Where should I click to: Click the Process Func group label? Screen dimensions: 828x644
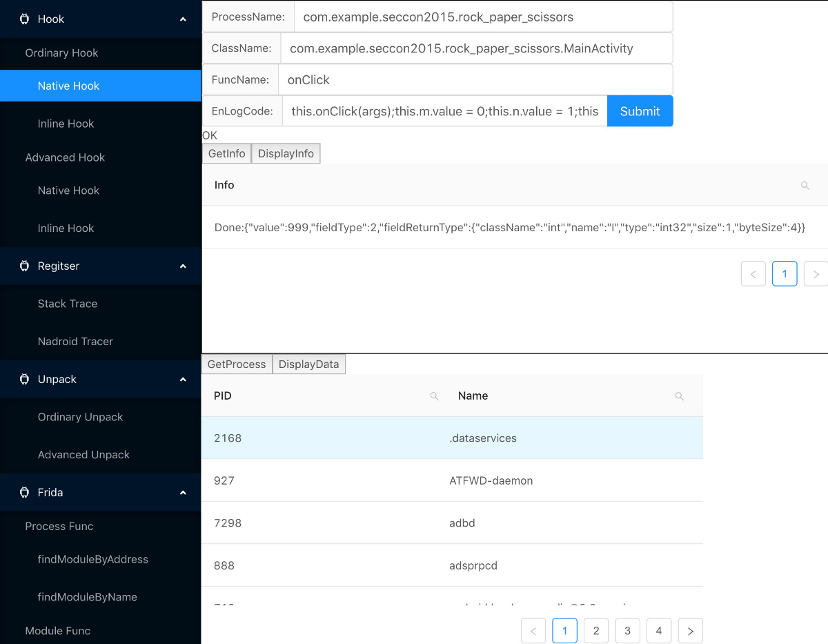(59, 526)
